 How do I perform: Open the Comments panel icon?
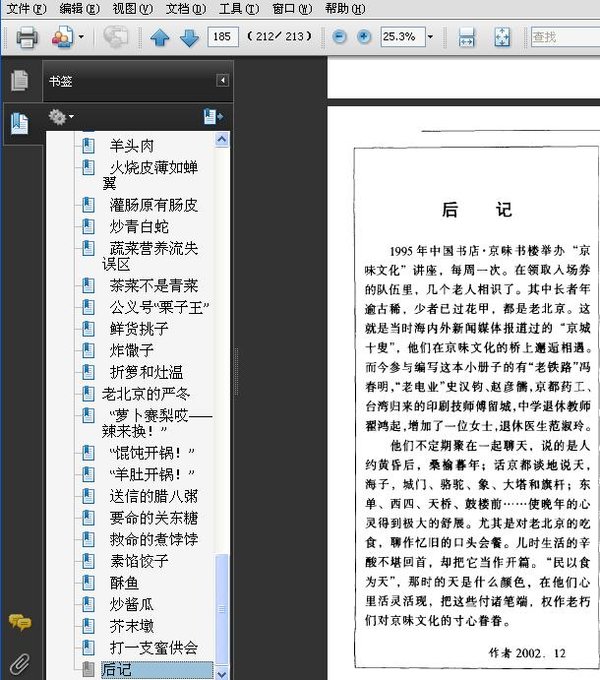[20, 623]
